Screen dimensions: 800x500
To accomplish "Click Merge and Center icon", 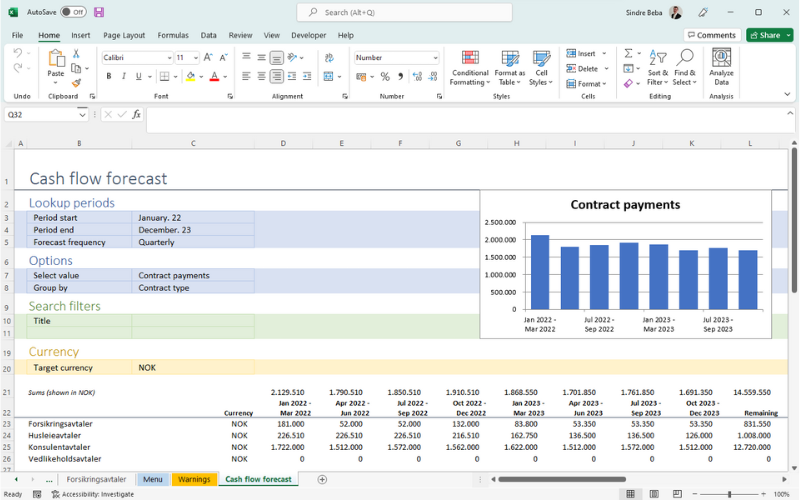I will (x=329, y=76).
